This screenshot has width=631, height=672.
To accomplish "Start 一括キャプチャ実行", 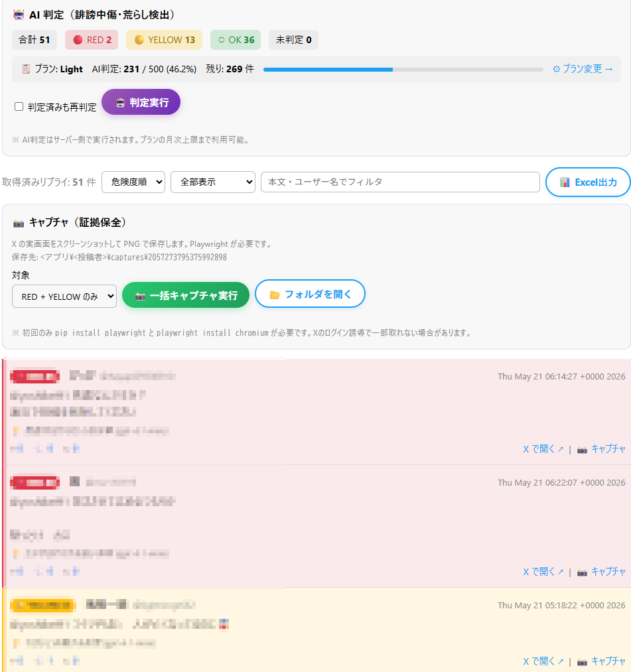I will [x=186, y=295].
